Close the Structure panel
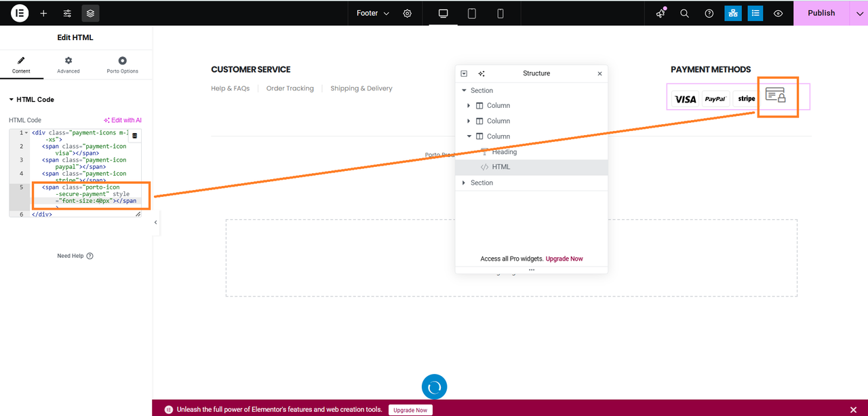868x416 pixels. pos(599,73)
